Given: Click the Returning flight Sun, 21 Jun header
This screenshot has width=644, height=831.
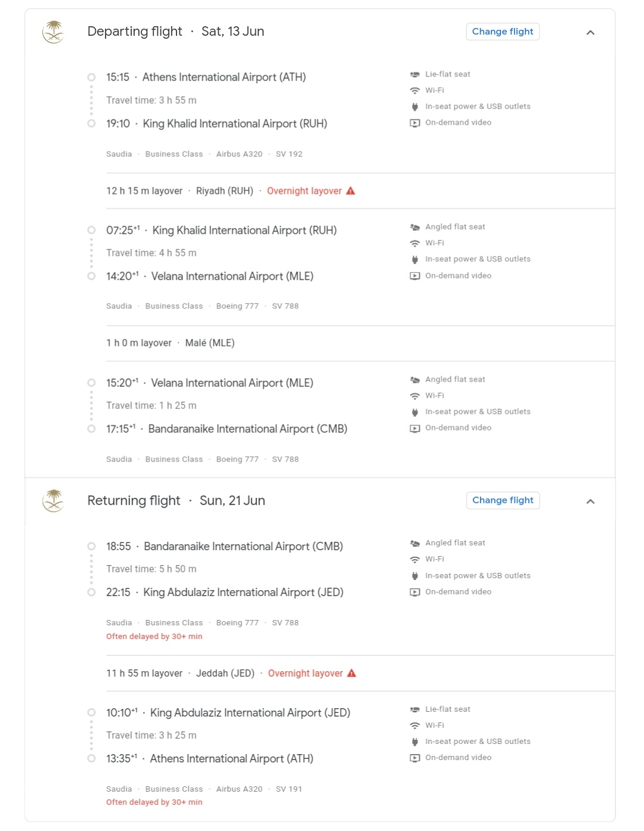Looking at the screenshot, I should tap(176, 501).
